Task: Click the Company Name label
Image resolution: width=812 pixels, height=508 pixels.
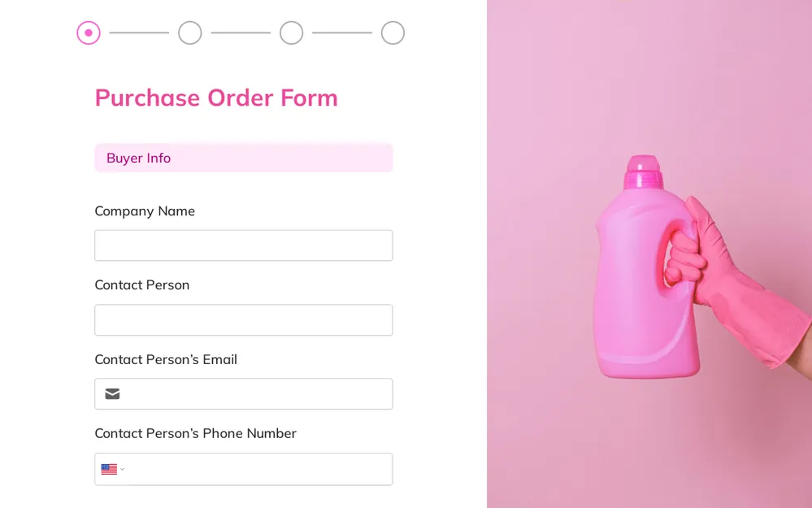Action: tap(145, 211)
